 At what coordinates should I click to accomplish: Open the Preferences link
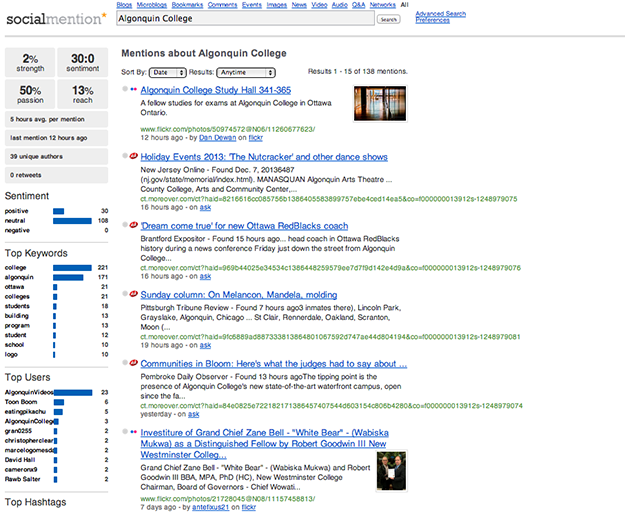(x=432, y=20)
